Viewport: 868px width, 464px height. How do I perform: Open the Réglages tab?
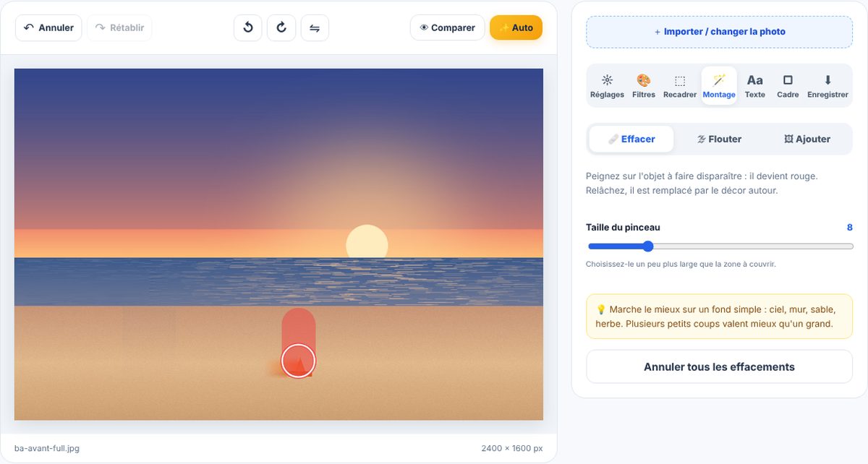click(607, 86)
